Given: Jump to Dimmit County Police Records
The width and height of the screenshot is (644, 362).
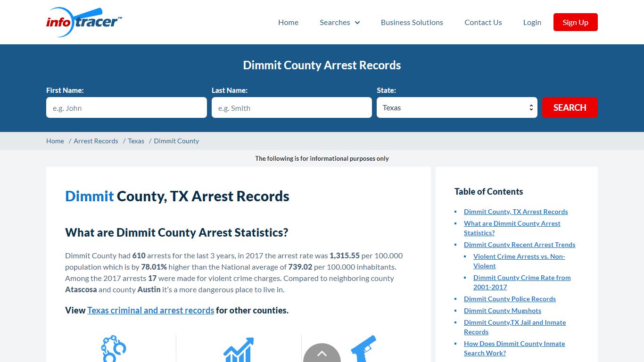Looking at the screenshot, I should [x=510, y=299].
